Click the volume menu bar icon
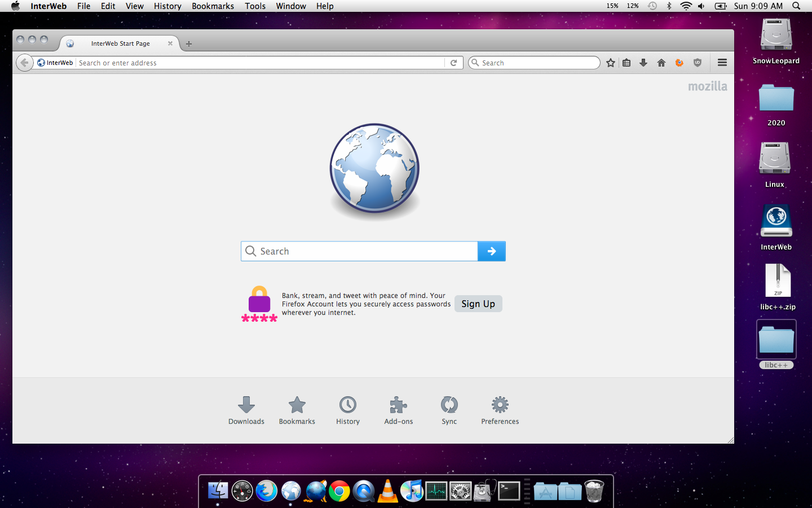Viewport: 812px width, 508px height. pos(701,6)
